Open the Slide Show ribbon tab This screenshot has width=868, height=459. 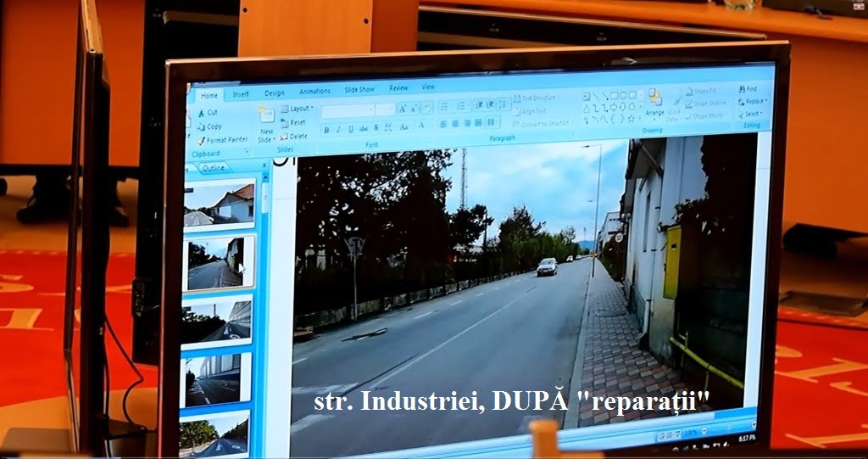[x=359, y=89]
